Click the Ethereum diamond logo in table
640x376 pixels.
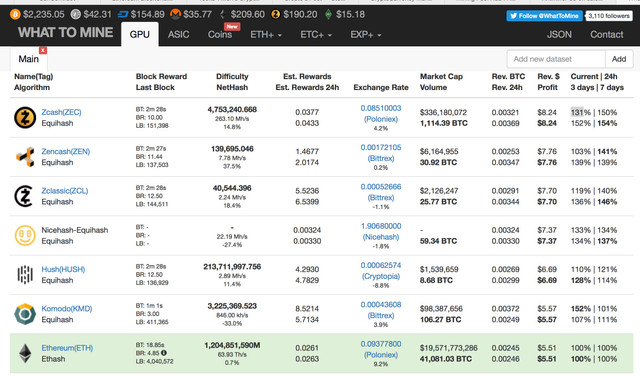[25, 354]
